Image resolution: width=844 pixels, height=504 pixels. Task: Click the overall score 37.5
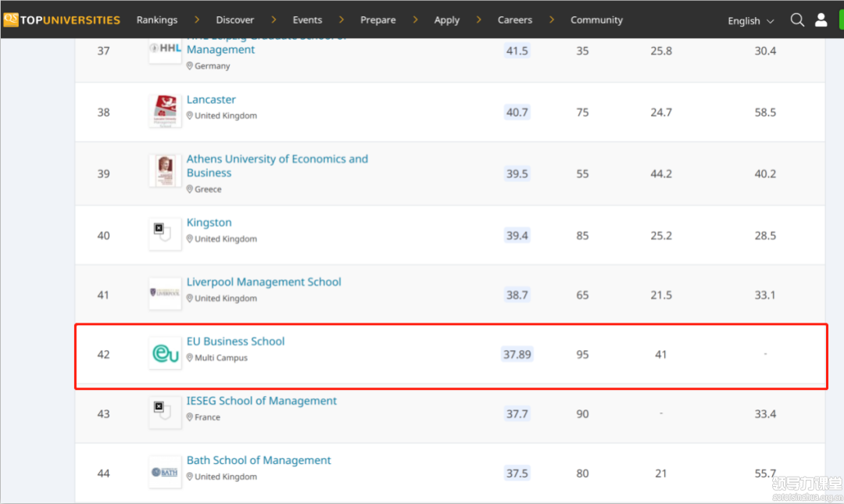point(517,474)
